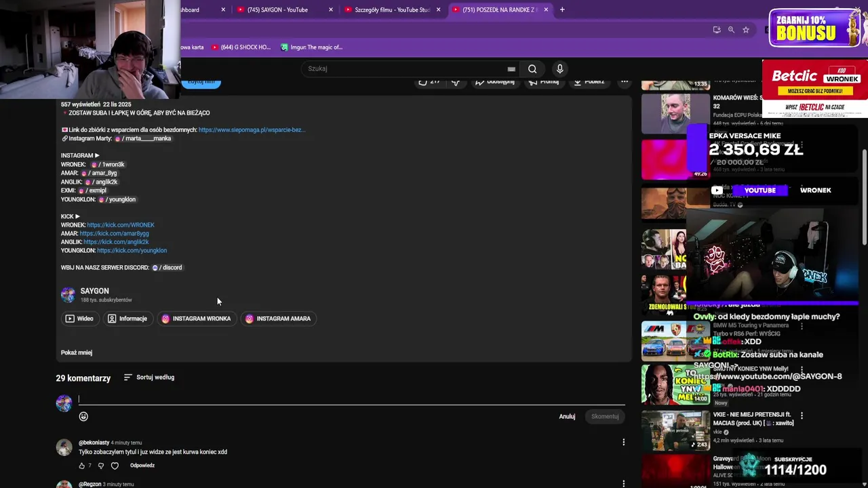Open new browser tab with plus button
Image resolution: width=868 pixels, height=488 pixels.
tap(562, 9)
